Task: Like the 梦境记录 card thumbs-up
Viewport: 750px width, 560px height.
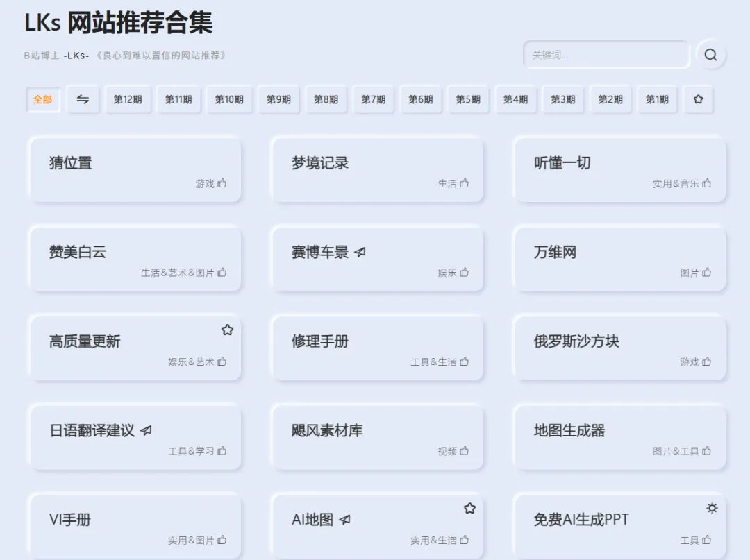Action: pyautogui.click(x=464, y=183)
